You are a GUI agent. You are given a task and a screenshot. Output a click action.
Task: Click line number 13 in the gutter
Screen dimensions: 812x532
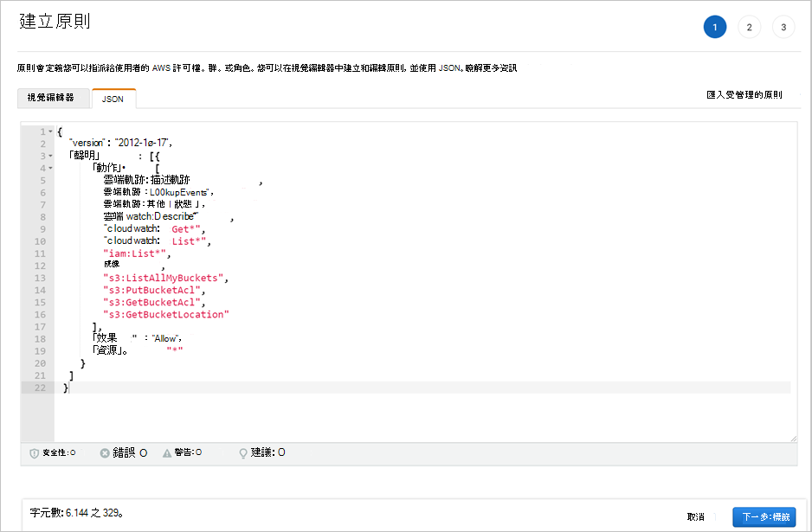click(x=39, y=278)
